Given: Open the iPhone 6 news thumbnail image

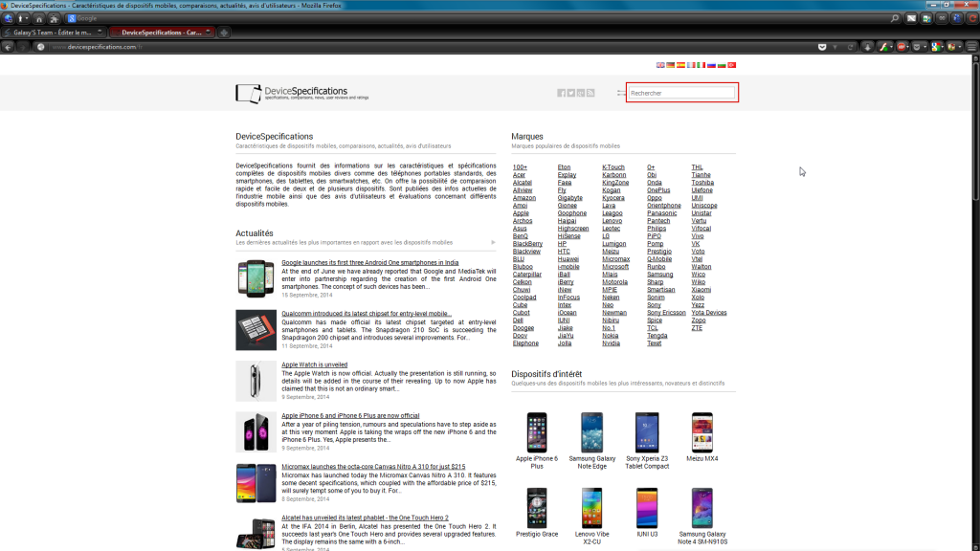Looking at the screenshot, I should (256, 432).
